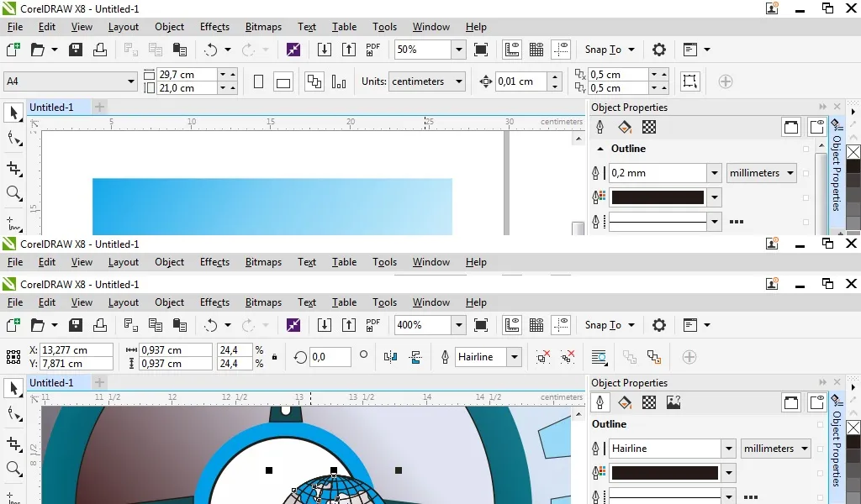Click Cut icon in bottom window toolbar
This screenshot has width=861, height=504.
click(x=130, y=325)
